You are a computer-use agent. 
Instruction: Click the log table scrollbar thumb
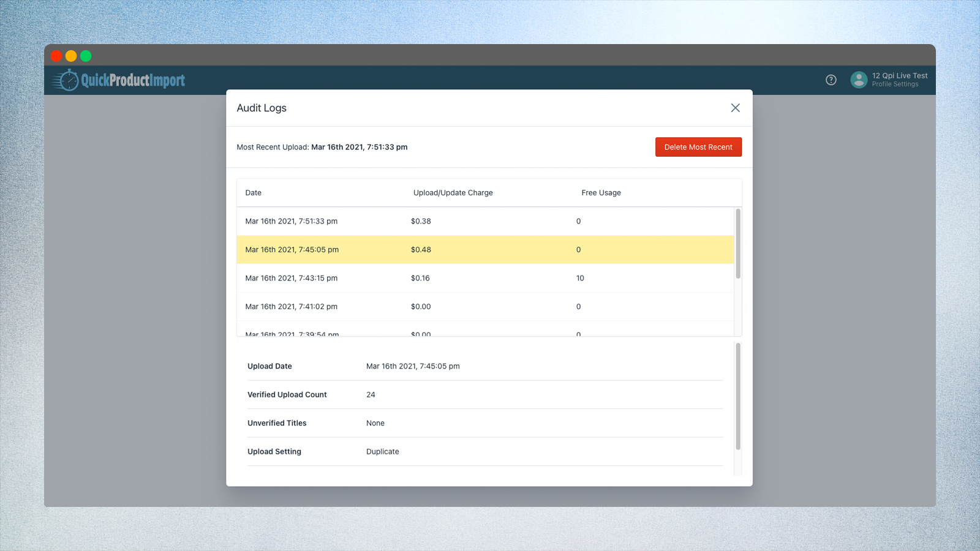click(738, 244)
